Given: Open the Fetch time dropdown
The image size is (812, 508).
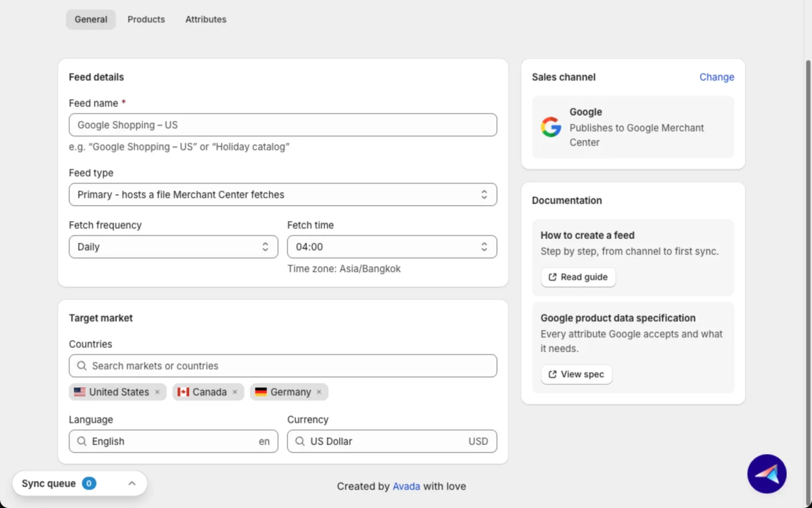Looking at the screenshot, I should [x=392, y=247].
